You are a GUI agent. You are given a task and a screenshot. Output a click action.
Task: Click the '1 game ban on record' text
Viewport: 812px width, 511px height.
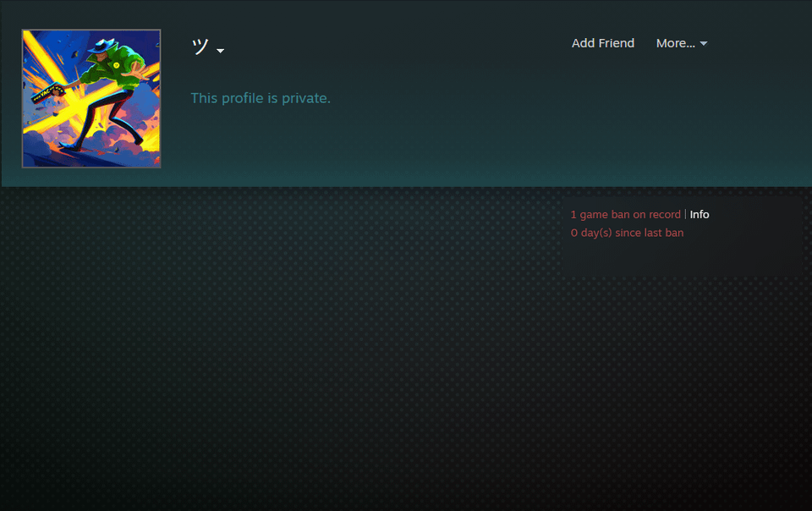click(625, 215)
